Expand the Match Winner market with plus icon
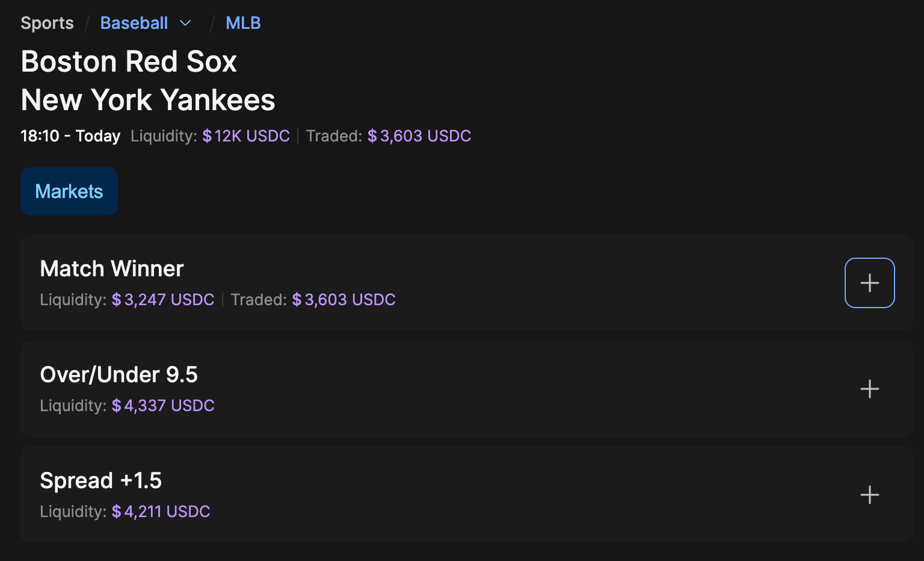 [x=869, y=283]
